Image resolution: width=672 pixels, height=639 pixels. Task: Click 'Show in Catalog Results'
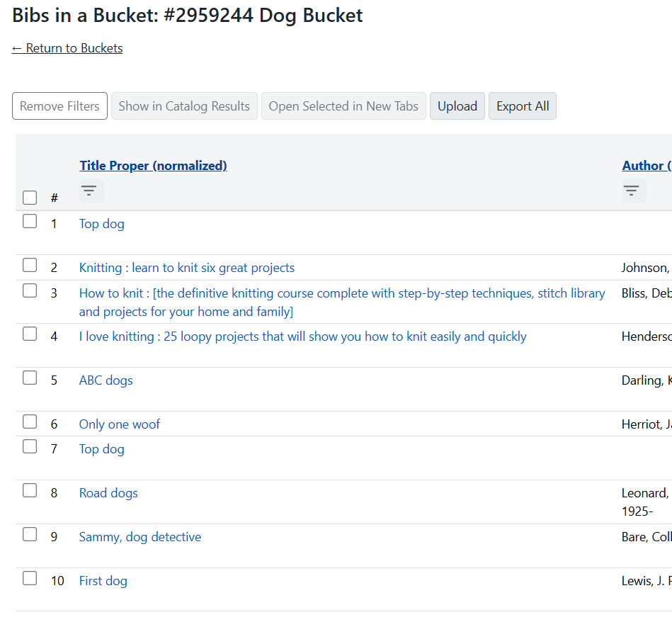pos(184,106)
